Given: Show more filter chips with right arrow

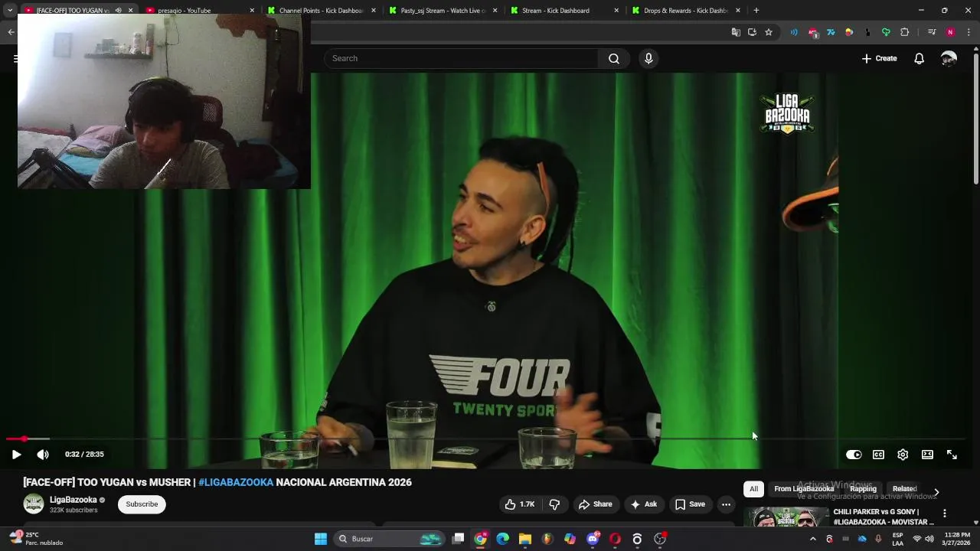Looking at the screenshot, I should [x=936, y=492].
